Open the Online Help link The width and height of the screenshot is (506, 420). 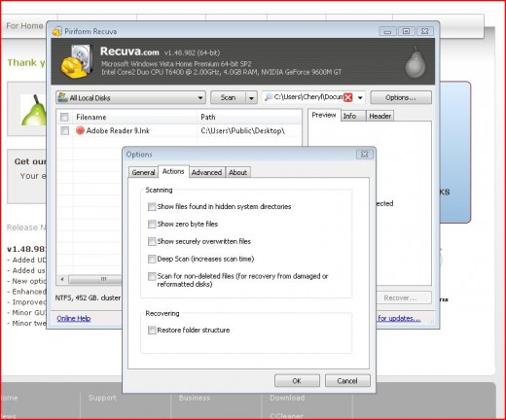coord(74,318)
